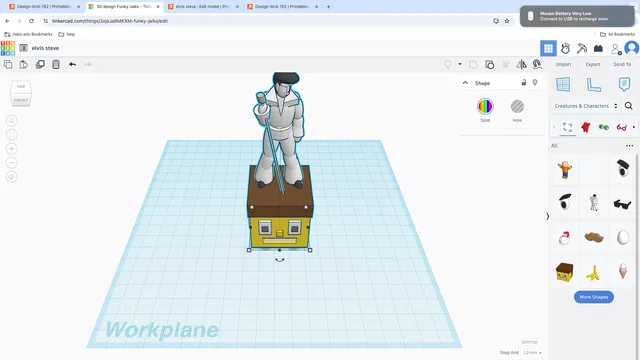
Task: Switch to 3D design grid view
Action: tap(548, 48)
